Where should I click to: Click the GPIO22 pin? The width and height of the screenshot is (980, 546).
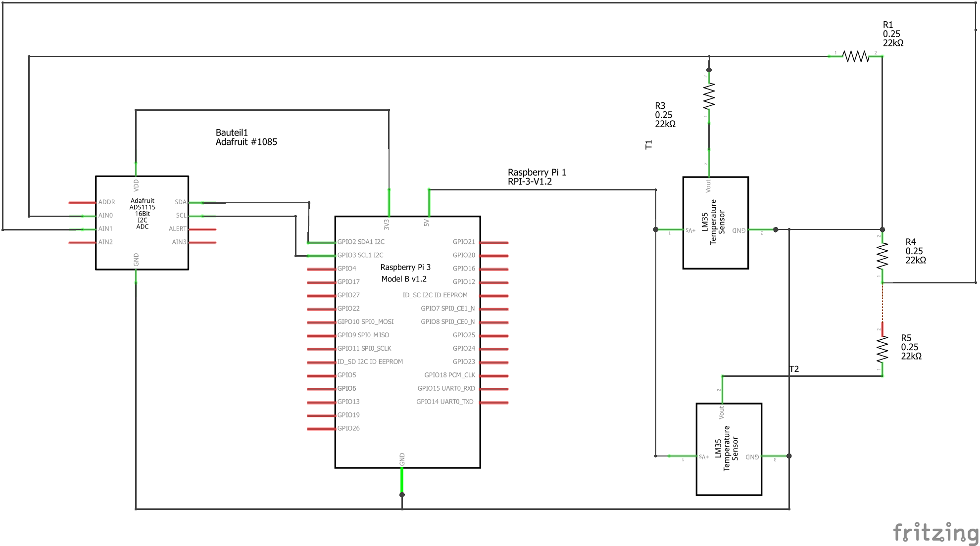click(321, 309)
